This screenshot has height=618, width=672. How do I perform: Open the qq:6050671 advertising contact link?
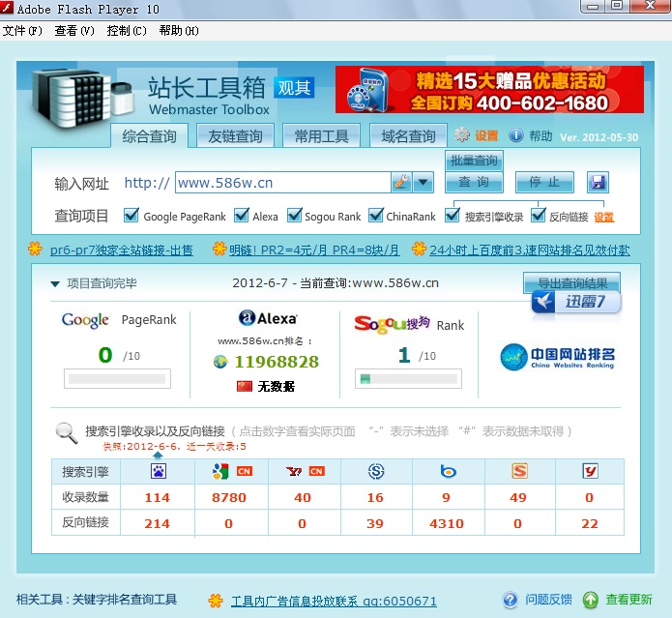334,601
